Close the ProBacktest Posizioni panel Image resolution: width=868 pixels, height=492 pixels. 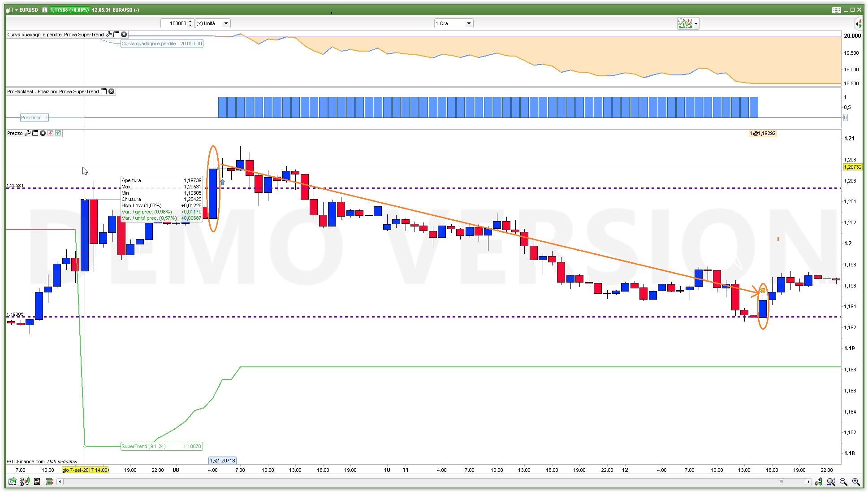pos(112,91)
